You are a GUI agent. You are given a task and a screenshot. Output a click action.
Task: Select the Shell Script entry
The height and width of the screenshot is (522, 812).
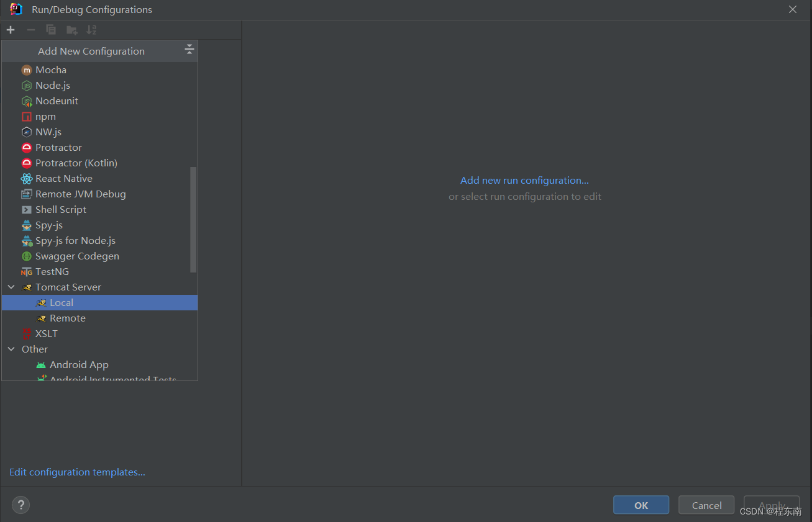tap(99, 210)
